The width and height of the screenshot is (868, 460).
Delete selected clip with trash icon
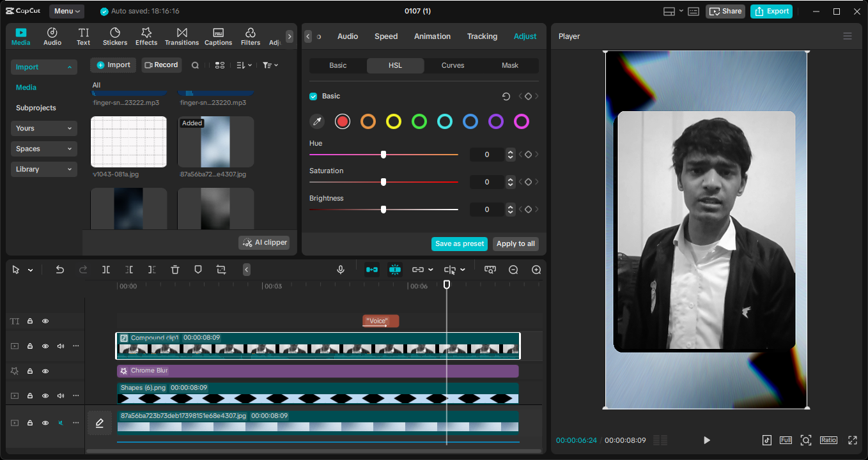(175, 270)
